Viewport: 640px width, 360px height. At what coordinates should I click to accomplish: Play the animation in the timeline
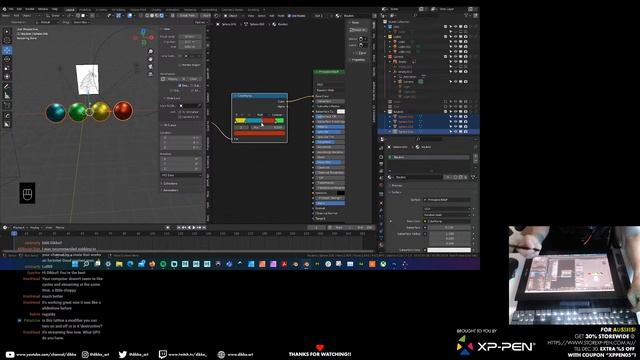[193, 227]
